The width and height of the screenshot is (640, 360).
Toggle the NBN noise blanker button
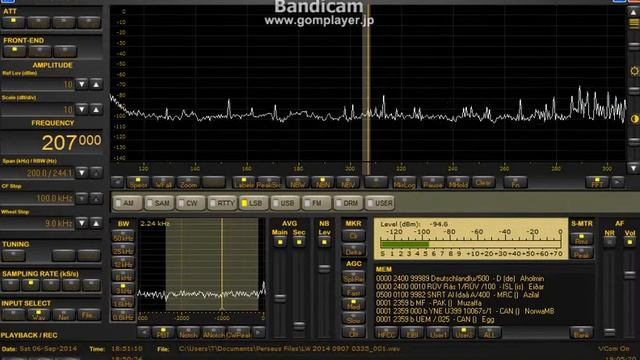[322, 182]
